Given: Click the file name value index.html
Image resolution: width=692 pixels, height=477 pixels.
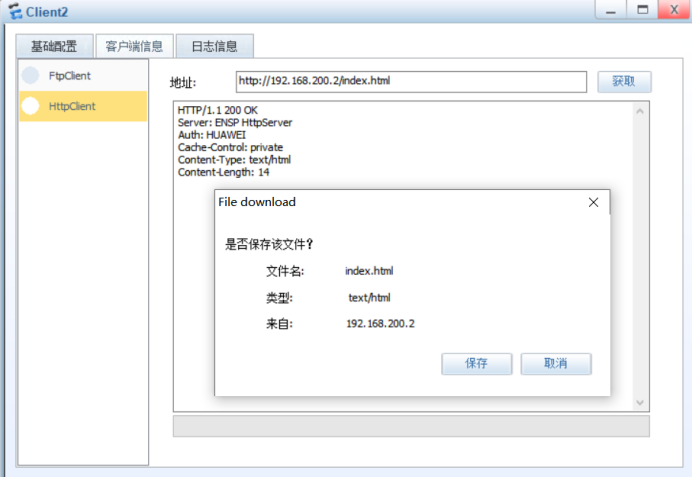Looking at the screenshot, I should pos(369,271).
